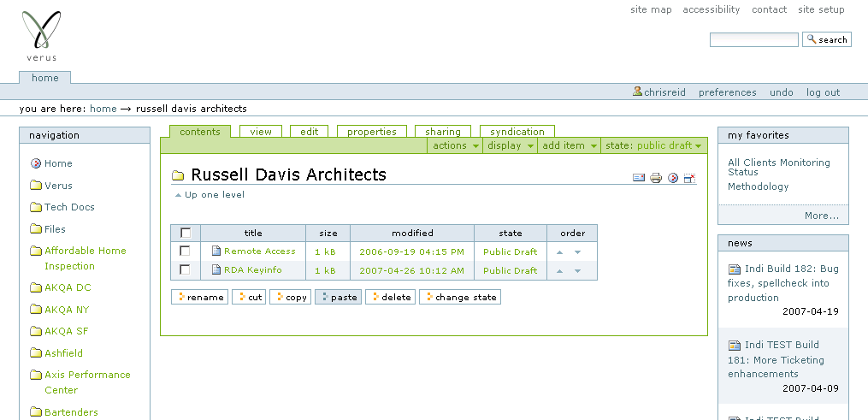This screenshot has width=868, height=420.
Task: Check the RDA Keyinfo row checkbox
Action: pos(185,270)
